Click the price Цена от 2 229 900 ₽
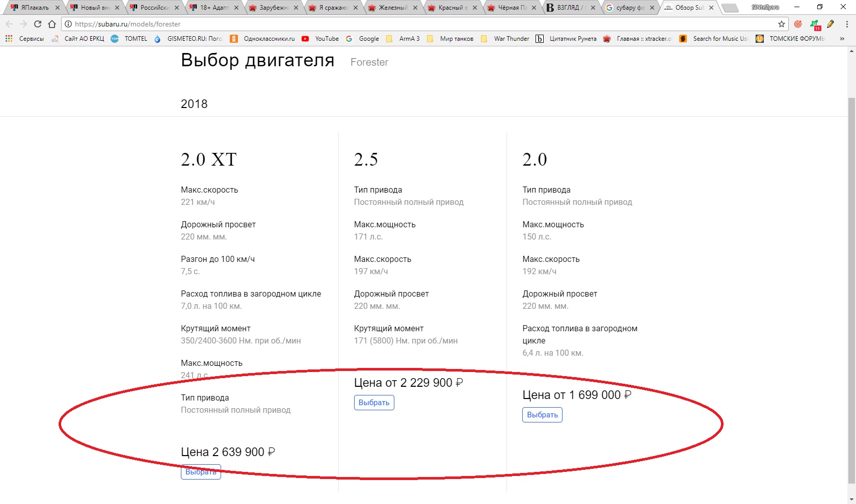 [409, 383]
